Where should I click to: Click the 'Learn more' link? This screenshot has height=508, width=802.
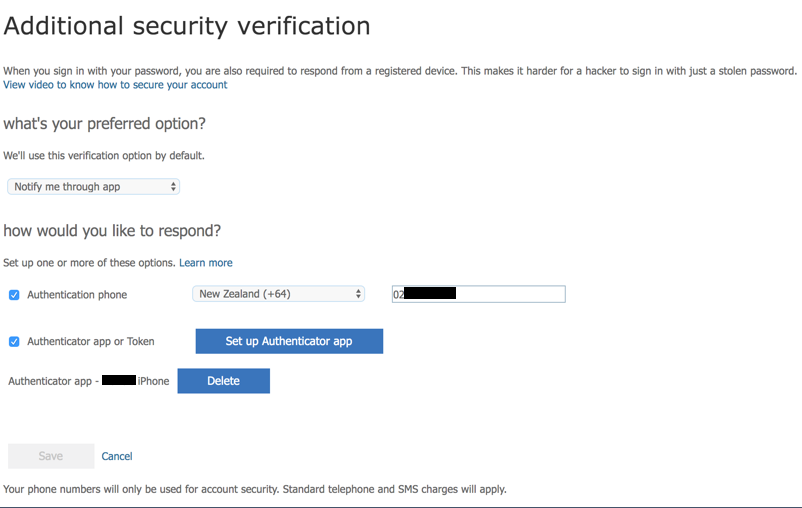point(206,263)
